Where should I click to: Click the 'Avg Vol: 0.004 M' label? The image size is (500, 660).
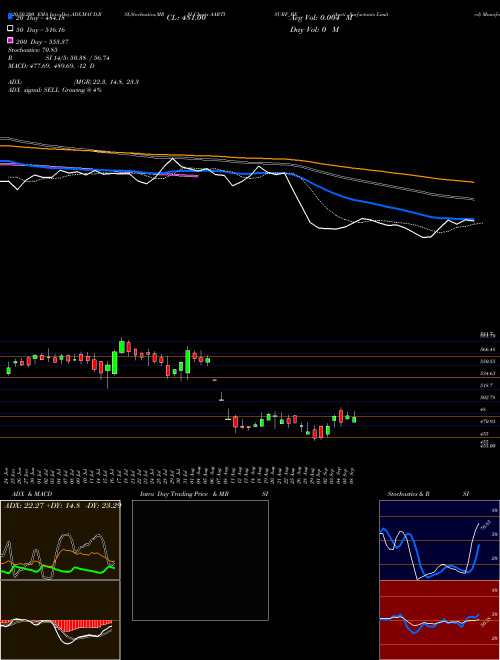pyautogui.click(x=322, y=18)
